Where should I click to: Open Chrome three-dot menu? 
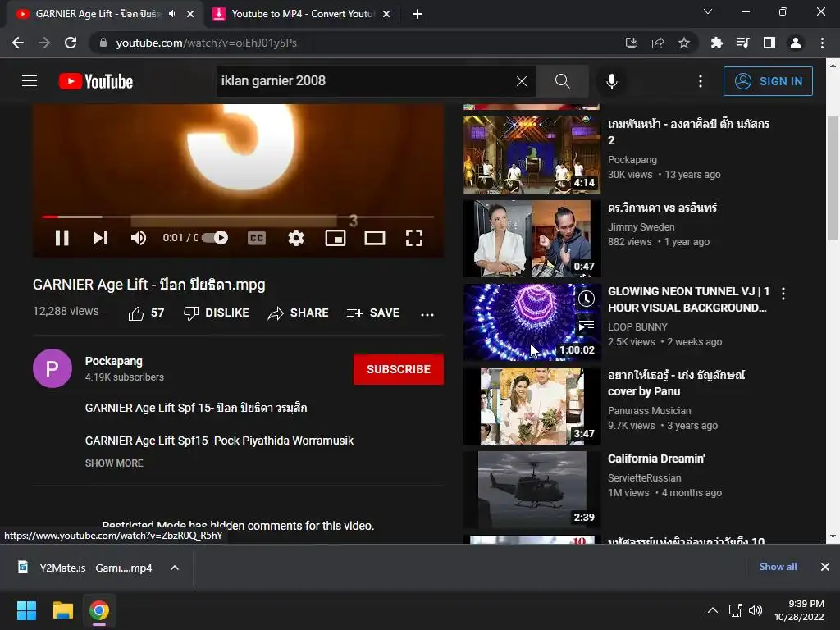(x=822, y=43)
